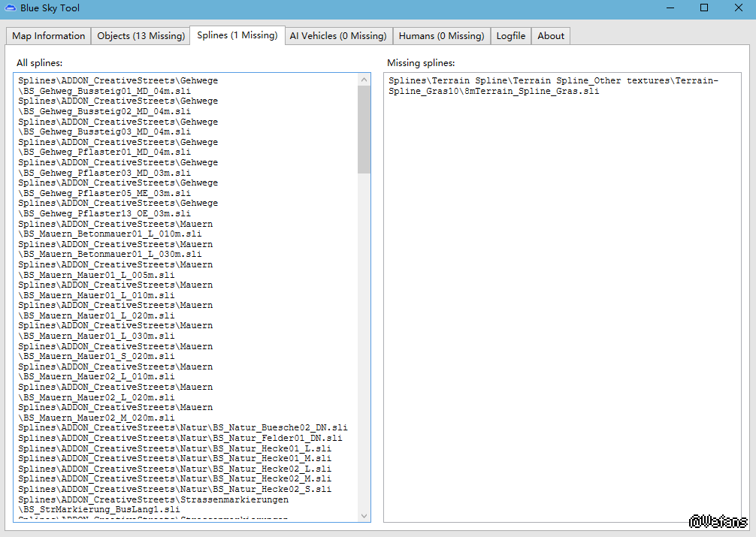The height and width of the screenshot is (537, 756).
Task: Minimize the Blue Sky Tool window
Action: (670, 8)
